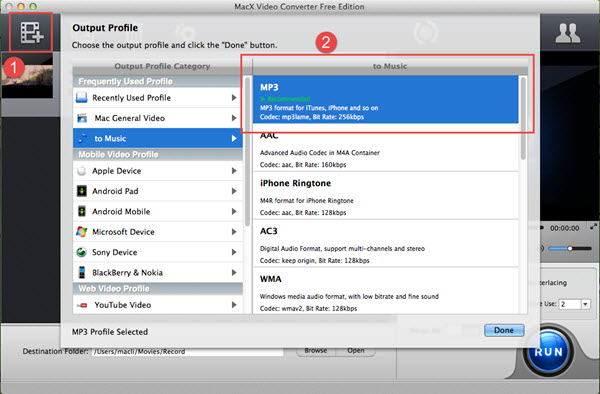Image resolution: width=600 pixels, height=394 pixels.
Task: Expand Sony Device arrow
Action: (234, 252)
